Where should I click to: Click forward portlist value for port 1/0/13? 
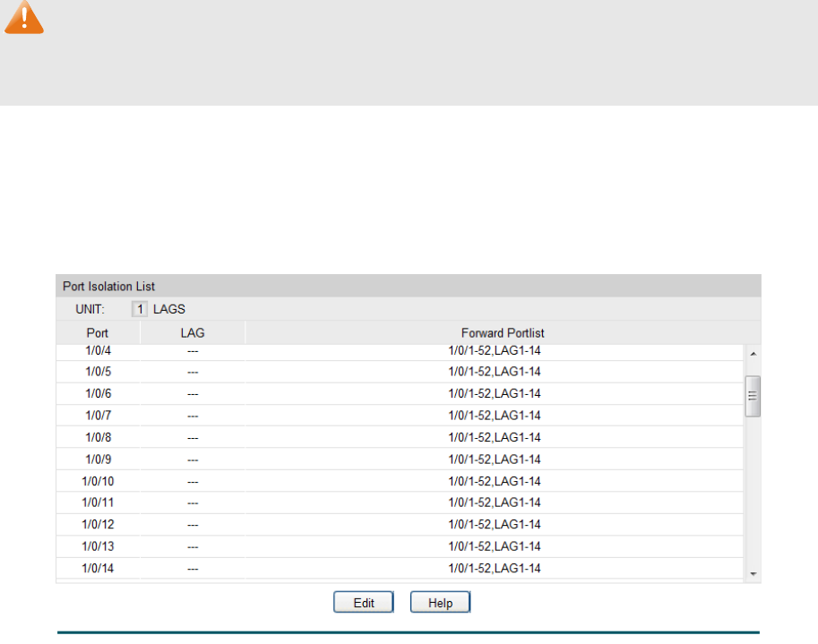tap(495, 546)
